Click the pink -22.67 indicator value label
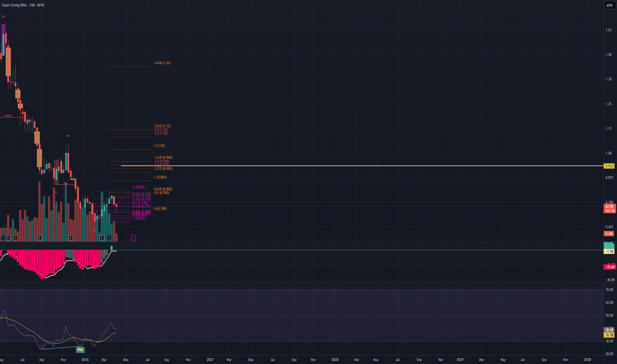 [x=609, y=267]
